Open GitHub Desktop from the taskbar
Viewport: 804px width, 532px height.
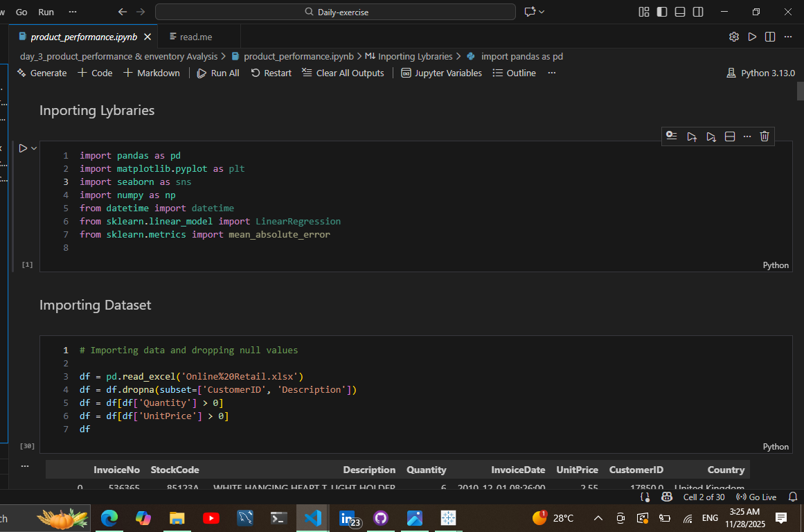(x=380, y=517)
